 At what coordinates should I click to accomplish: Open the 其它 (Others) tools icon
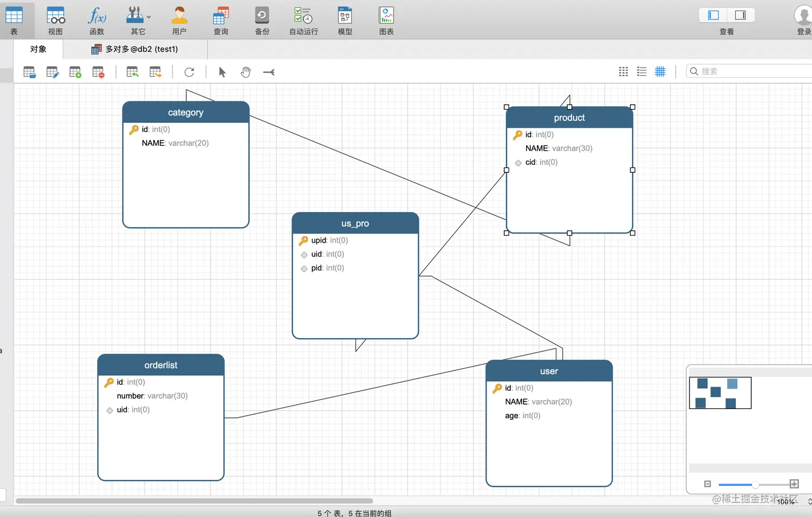(x=135, y=15)
